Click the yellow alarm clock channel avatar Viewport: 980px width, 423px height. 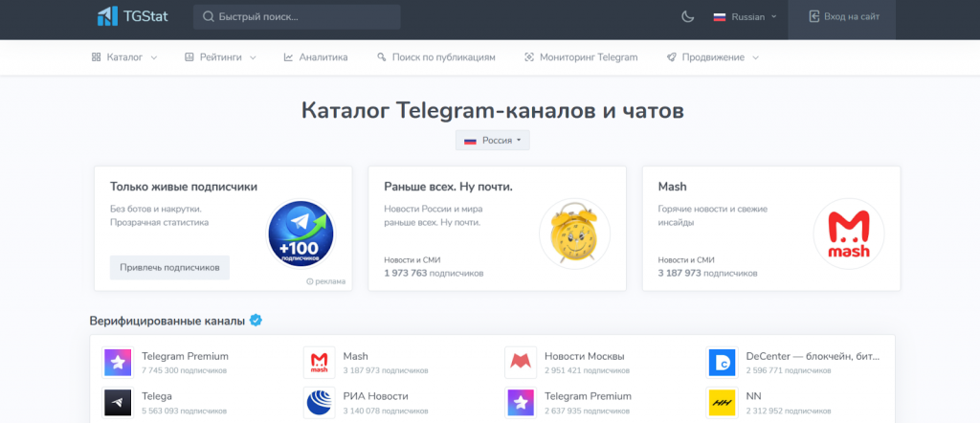pyautogui.click(x=575, y=234)
